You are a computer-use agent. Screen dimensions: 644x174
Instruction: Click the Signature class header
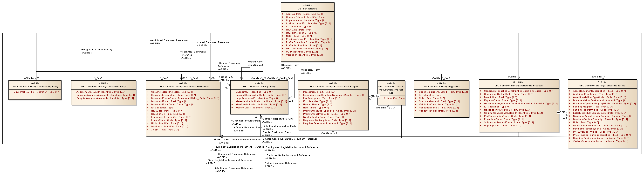(441, 86)
